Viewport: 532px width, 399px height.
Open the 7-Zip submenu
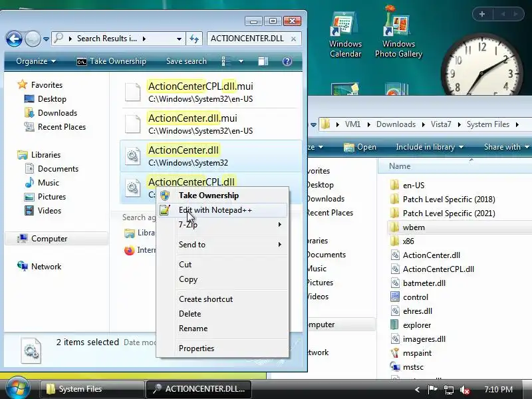[223, 225]
